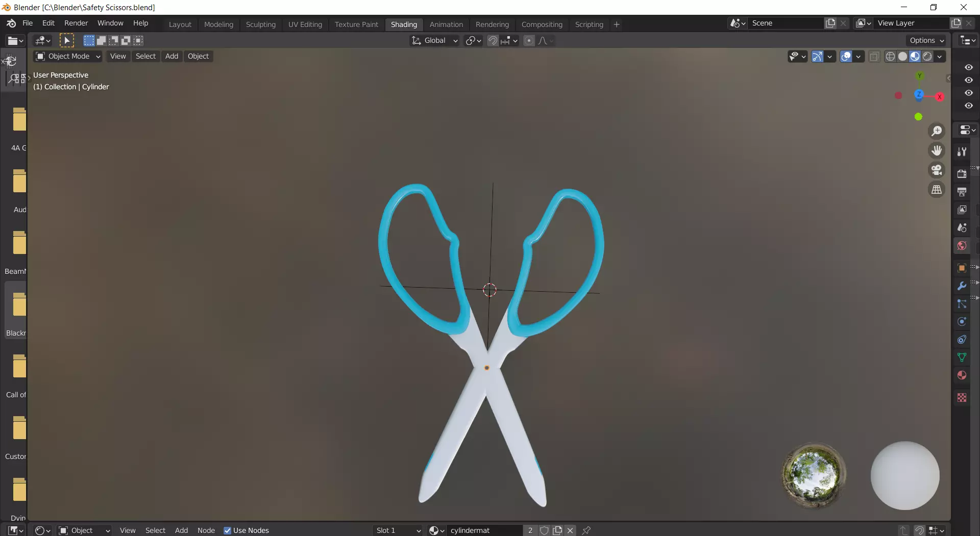Open the Edit menu
980x536 pixels.
click(48, 23)
